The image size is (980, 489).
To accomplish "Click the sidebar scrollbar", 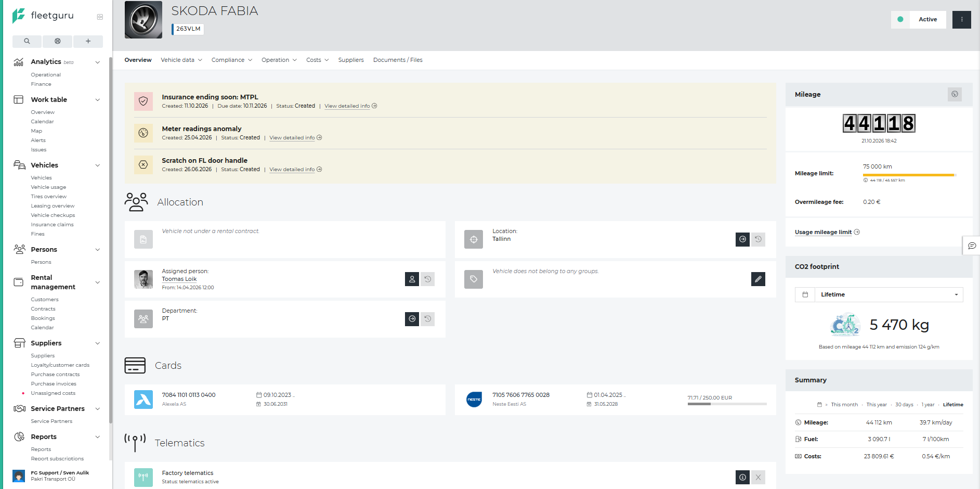I will coord(110,239).
